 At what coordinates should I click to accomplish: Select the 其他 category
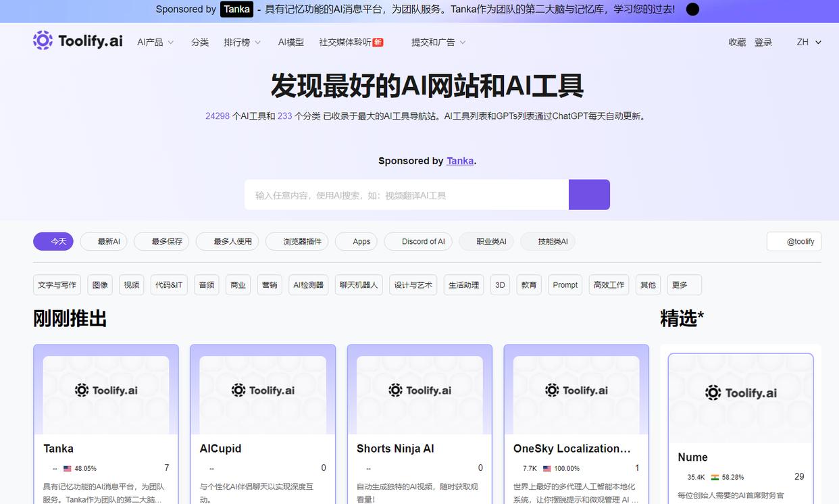(x=648, y=285)
